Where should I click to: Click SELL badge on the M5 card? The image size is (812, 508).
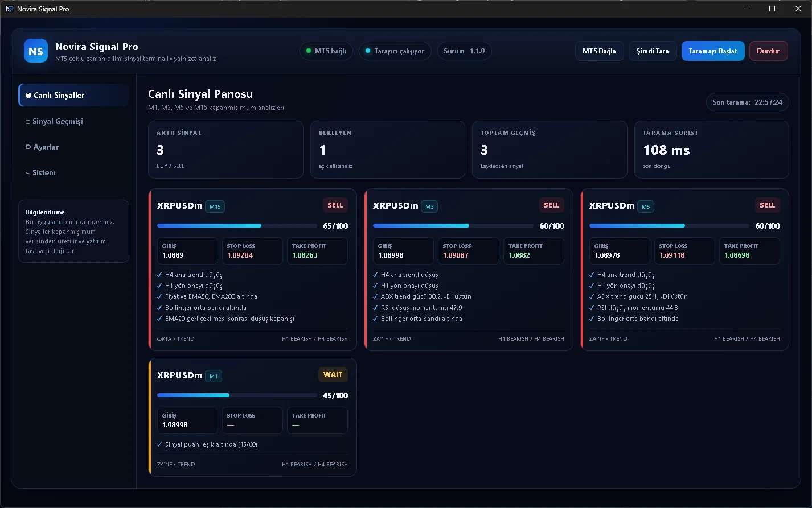pyautogui.click(x=768, y=205)
